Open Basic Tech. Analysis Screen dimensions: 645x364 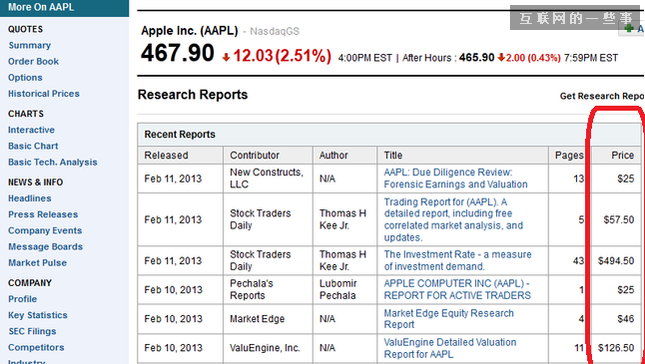pyautogui.click(x=53, y=162)
